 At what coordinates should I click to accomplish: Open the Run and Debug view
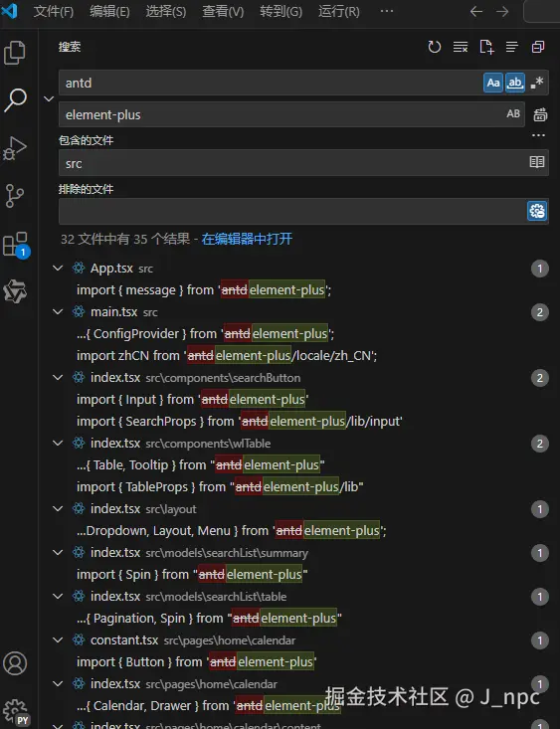click(x=15, y=148)
